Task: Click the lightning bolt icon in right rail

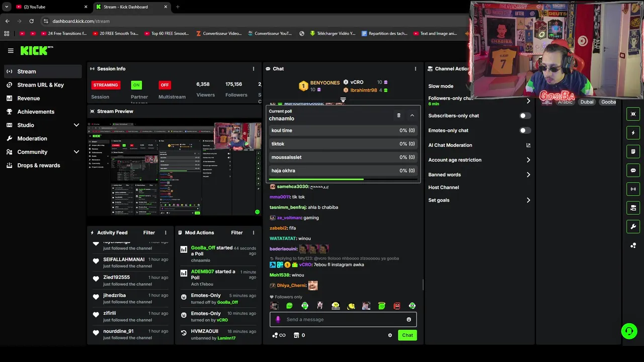Action: 633,133
